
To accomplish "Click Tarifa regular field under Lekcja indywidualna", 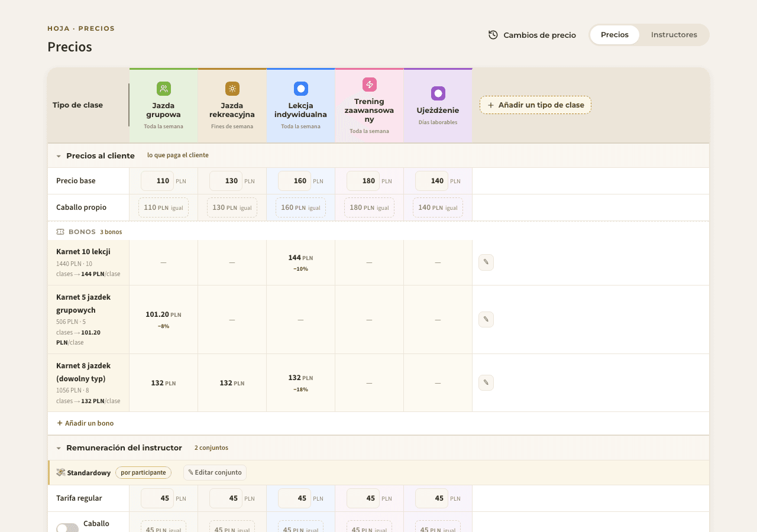I will click(x=295, y=498).
